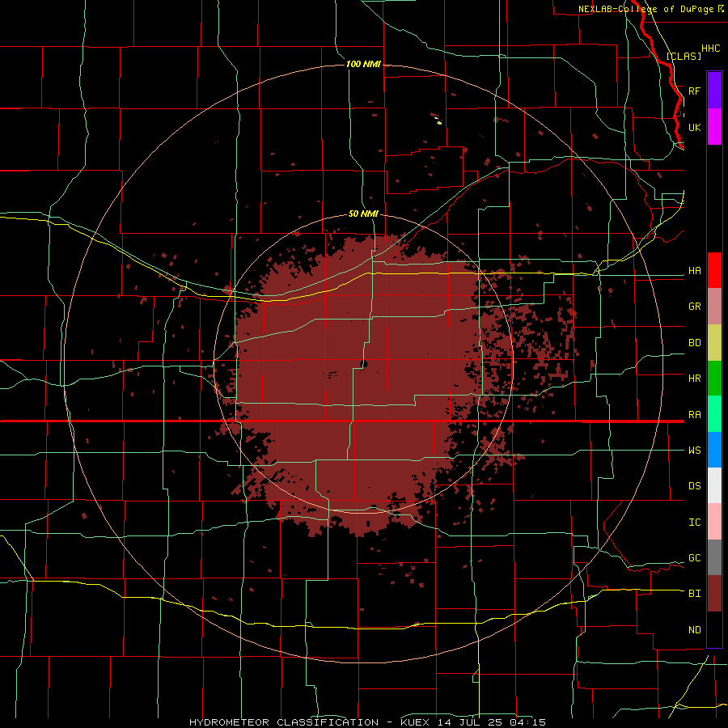Click the GC legend label
728x728 pixels.
(x=694, y=558)
